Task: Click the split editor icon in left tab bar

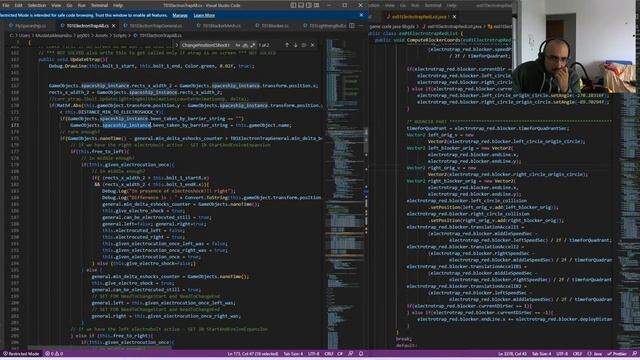Action: (352, 26)
